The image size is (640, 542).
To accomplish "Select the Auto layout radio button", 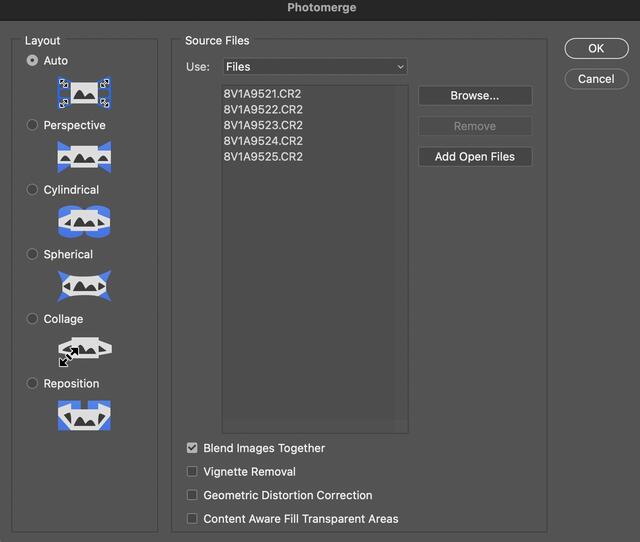I will point(32,60).
